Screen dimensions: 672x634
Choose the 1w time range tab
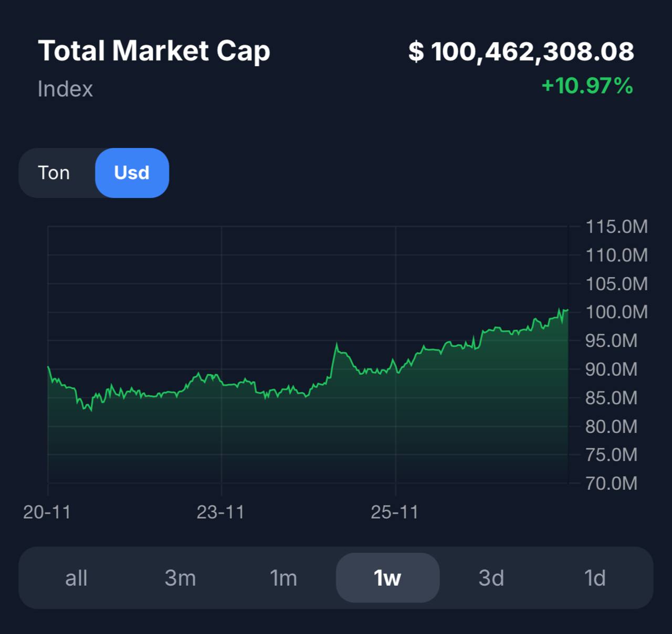387,578
